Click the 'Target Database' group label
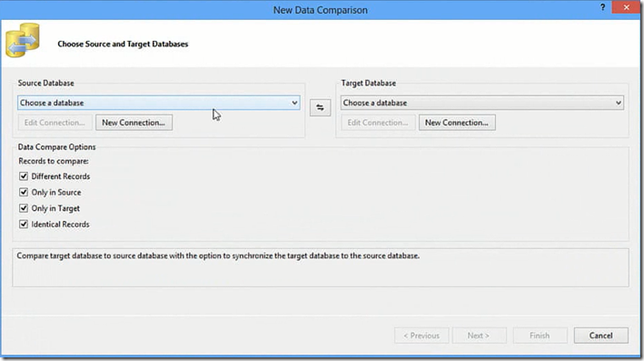 point(369,83)
